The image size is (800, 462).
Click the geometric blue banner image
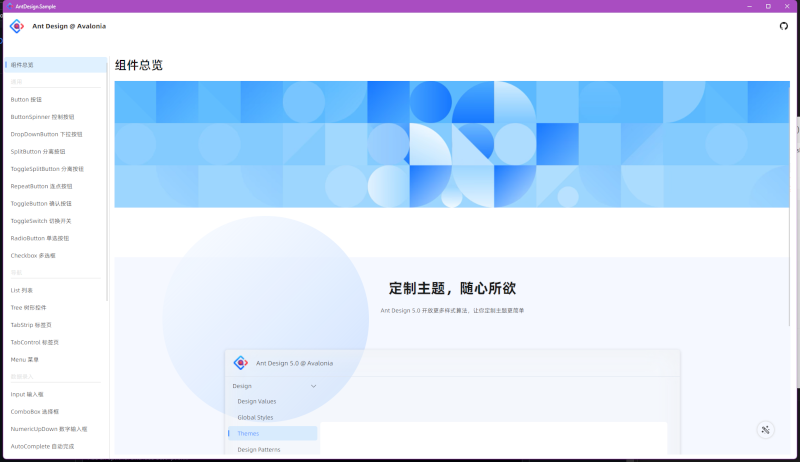click(x=451, y=144)
